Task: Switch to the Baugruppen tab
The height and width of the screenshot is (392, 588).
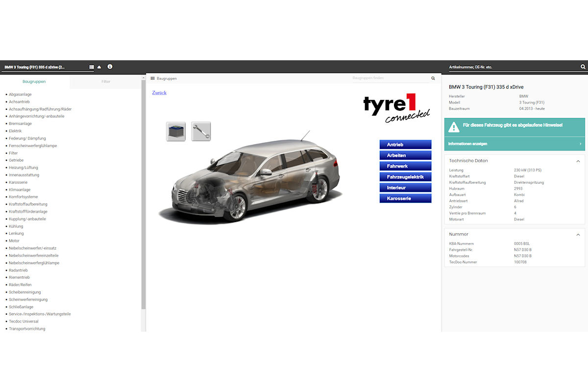Action: click(x=34, y=82)
